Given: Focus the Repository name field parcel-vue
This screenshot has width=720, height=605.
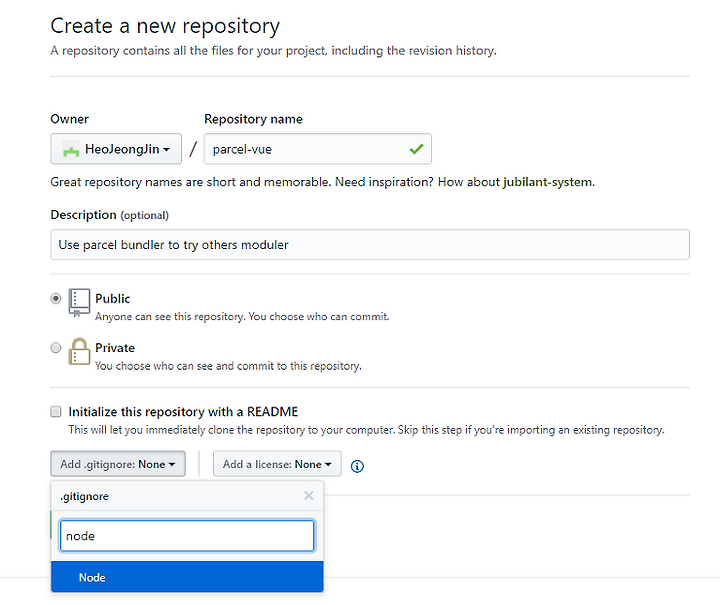Looking at the screenshot, I should click(x=318, y=149).
